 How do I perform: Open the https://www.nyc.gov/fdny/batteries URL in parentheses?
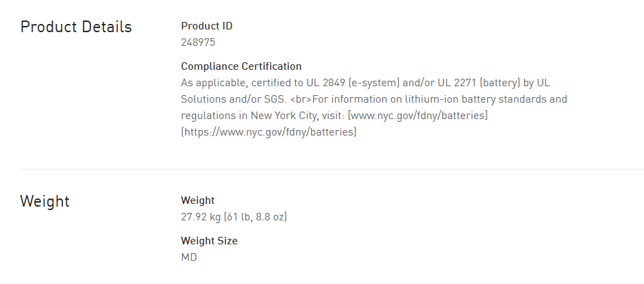click(x=269, y=132)
